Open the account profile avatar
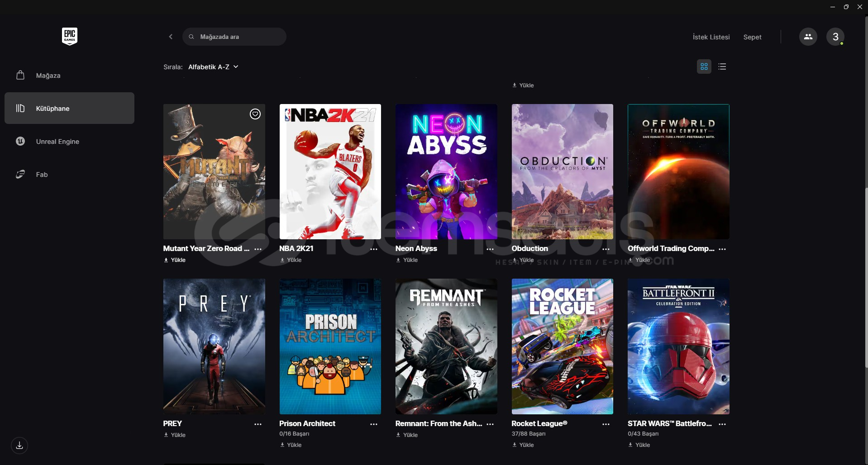Viewport: 868px width, 465px height. [835, 37]
